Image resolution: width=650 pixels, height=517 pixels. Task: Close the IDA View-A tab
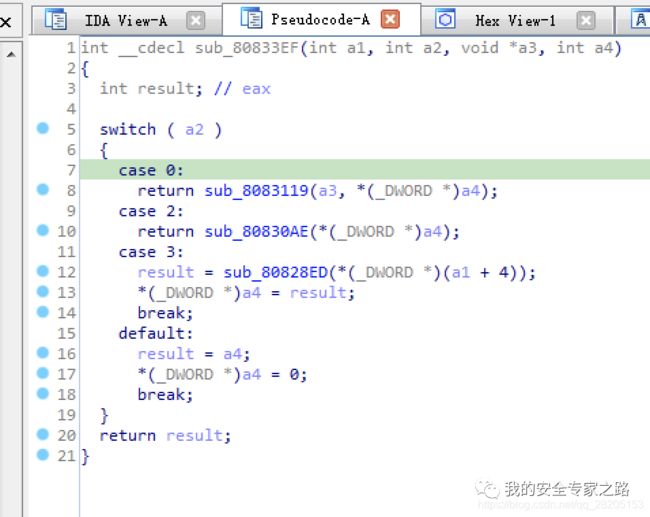click(x=196, y=20)
